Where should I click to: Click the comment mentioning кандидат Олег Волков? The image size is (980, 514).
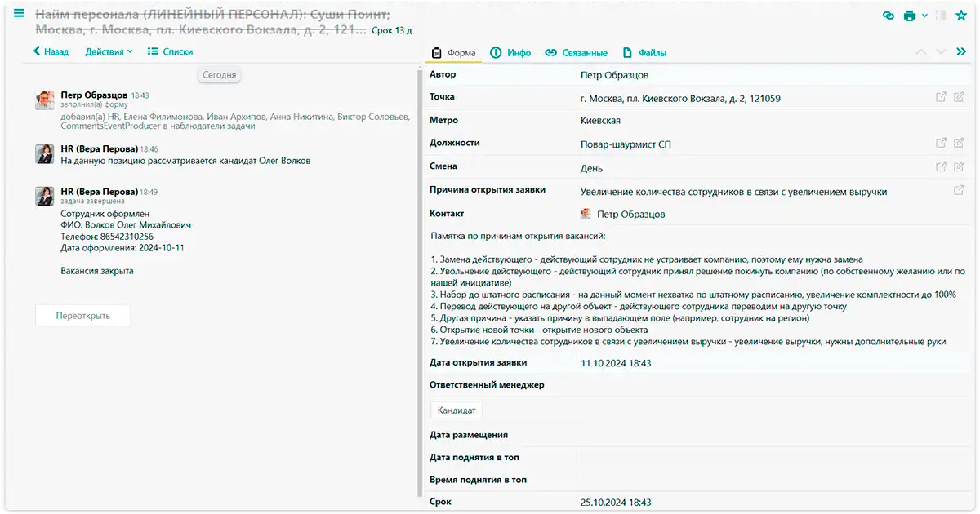pos(185,161)
